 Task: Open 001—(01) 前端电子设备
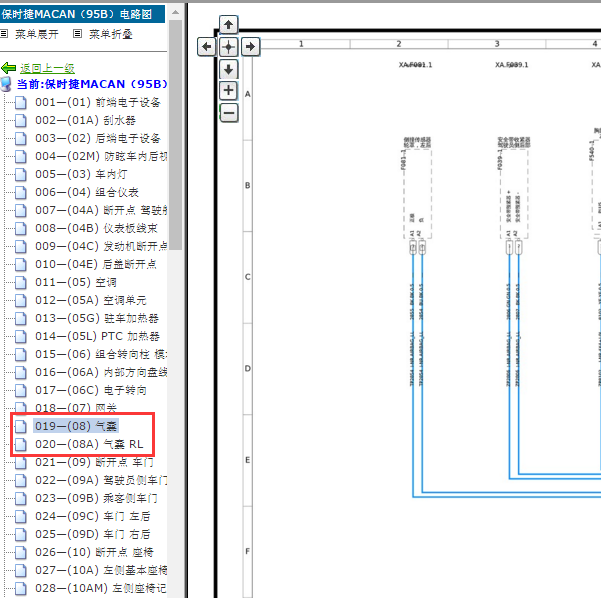click(97, 102)
